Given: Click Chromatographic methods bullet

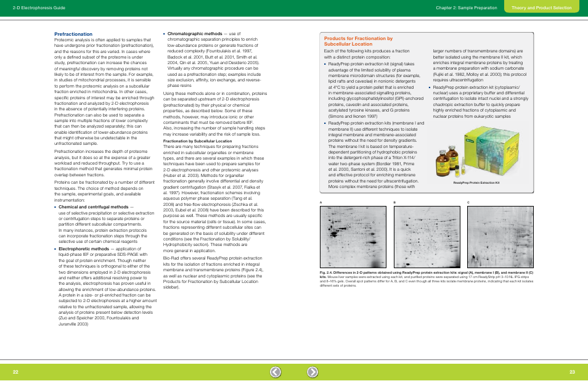Looking at the screenshot, I should [x=195, y=34].
